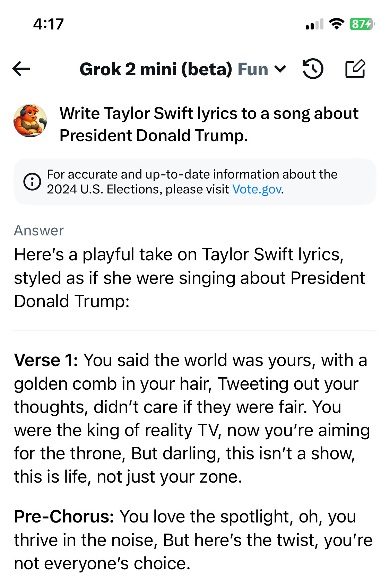Open chat history clock icon
This screenshot has width=390, height=588.
(x=313, y=69)
